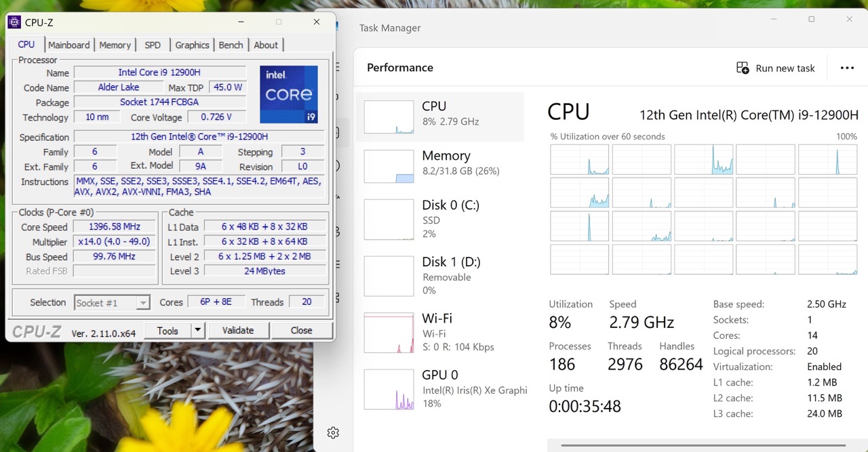Open Task Manager settings gear
The width and height of the screenshot is (868, 452).
pos(332,432)
